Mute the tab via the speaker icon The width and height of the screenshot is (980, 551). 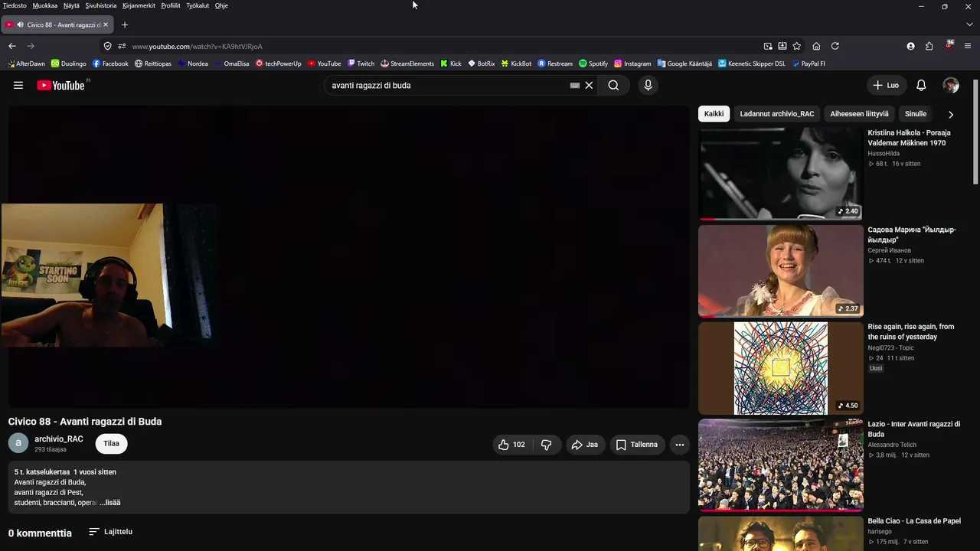pyautogui.click(x=20, y=24)
